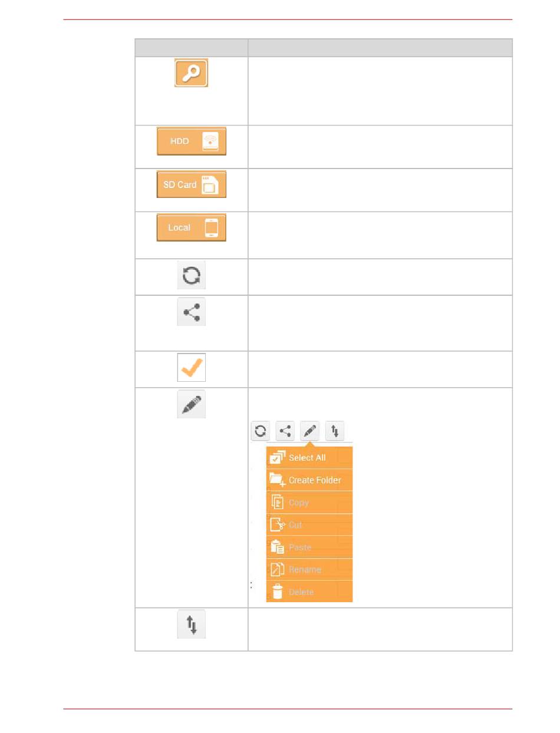
Task: Switch to Local device storage button
Action: pyautogui.click(x=191, y=227)
